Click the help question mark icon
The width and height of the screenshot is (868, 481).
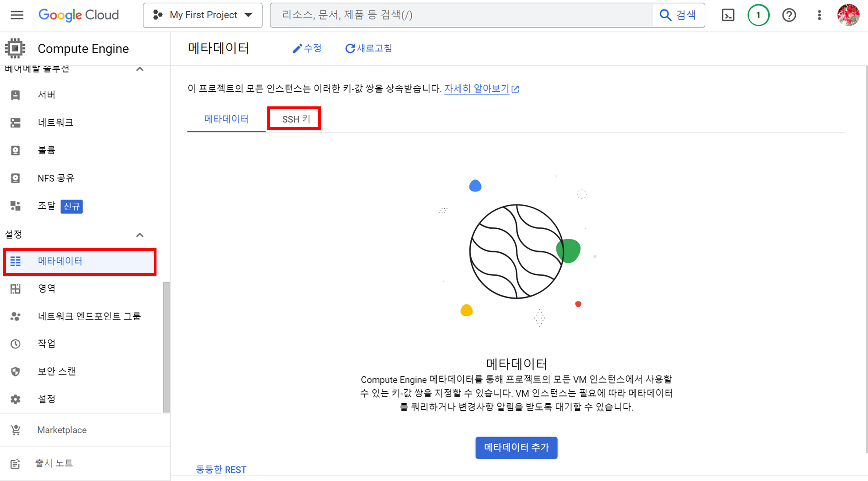click(789, 15)
